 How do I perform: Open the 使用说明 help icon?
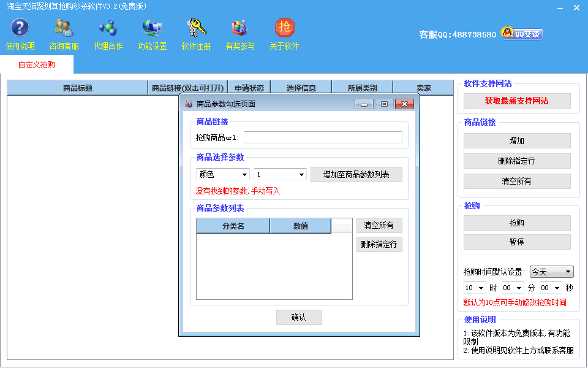20,28
